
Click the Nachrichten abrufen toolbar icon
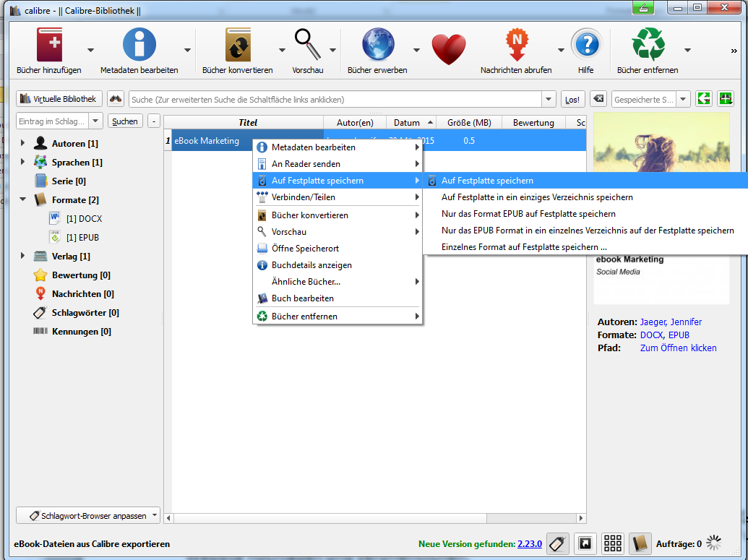[516, 46]
